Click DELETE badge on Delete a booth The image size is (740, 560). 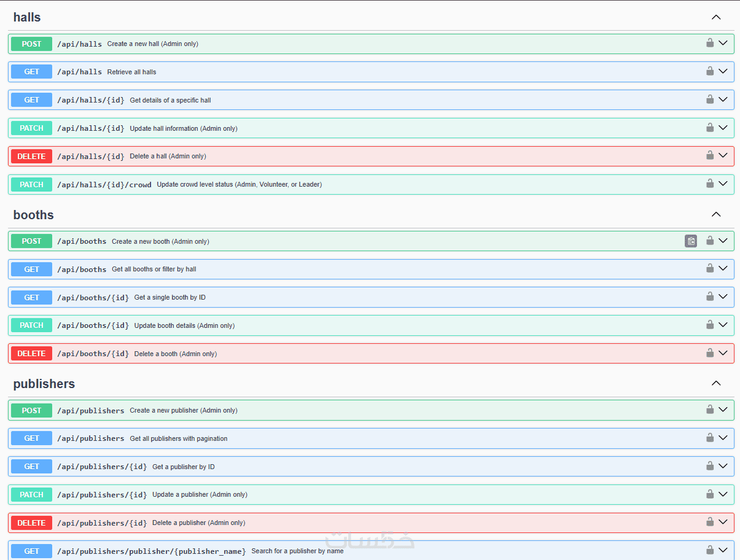[x=31, y=354]
